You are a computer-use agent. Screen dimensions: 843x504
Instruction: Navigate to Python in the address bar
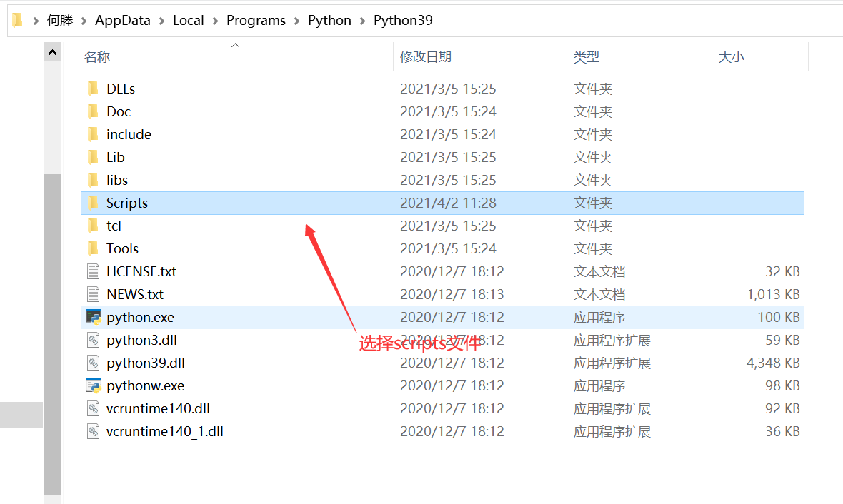[329, 21]
